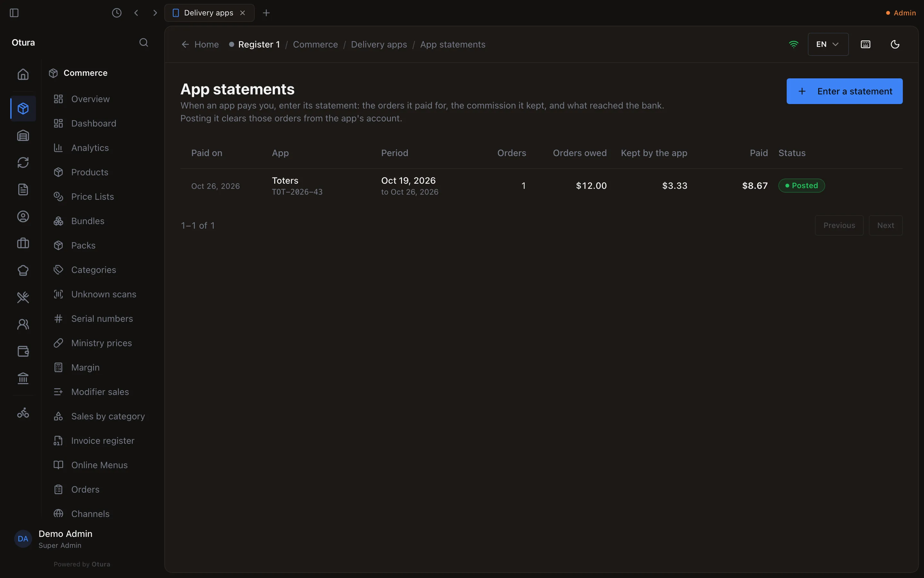Click the wifi connection status icon

pyautogui.click(x=793, y=44)
